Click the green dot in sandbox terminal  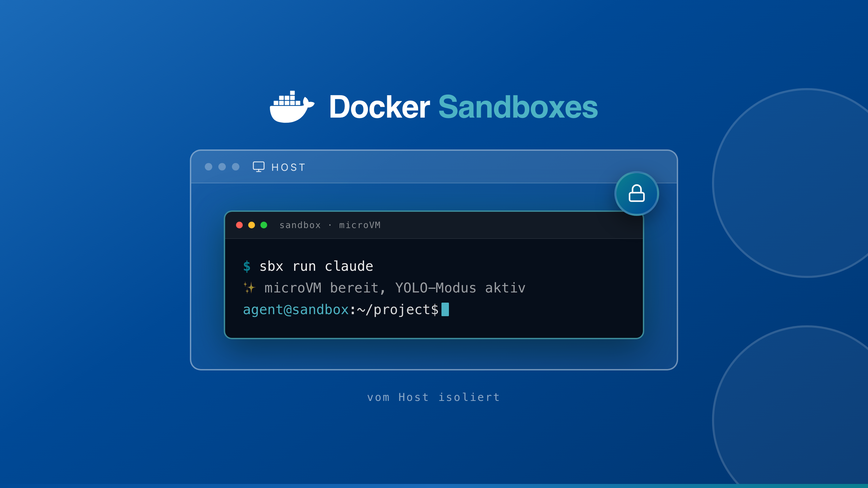pos(264,225)
